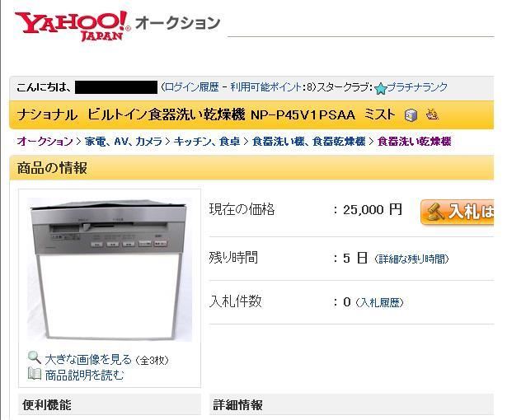Click the Yahoo! Japan logo
The image size is (507, 420).
73,26
